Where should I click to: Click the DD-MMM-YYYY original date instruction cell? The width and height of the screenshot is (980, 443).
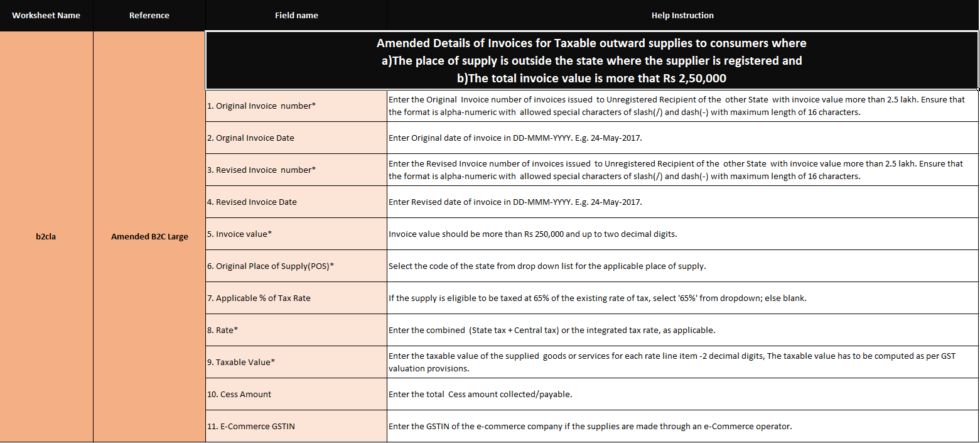click(682, 138)
